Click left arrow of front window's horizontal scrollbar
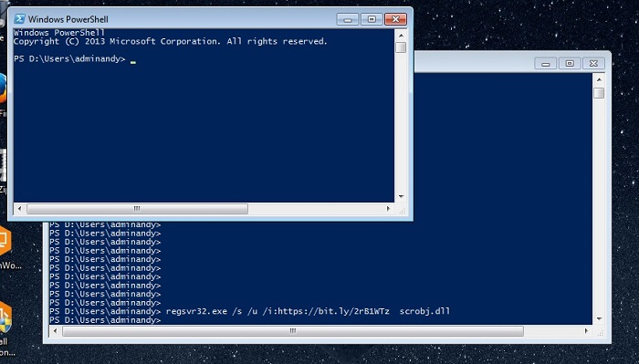The width and height of the screenshot is (639, 364). click(x=19, y=209)
